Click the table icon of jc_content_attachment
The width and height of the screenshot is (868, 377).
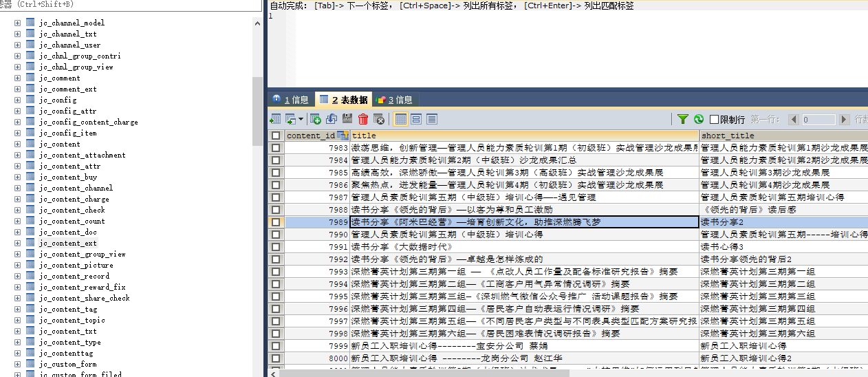point(30,155)
